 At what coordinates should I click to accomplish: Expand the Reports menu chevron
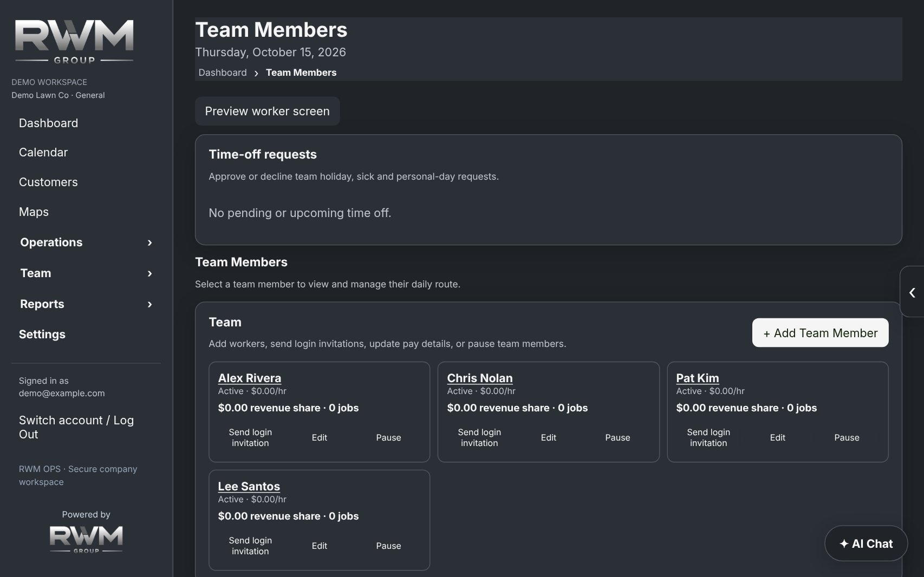pos(150,304)
